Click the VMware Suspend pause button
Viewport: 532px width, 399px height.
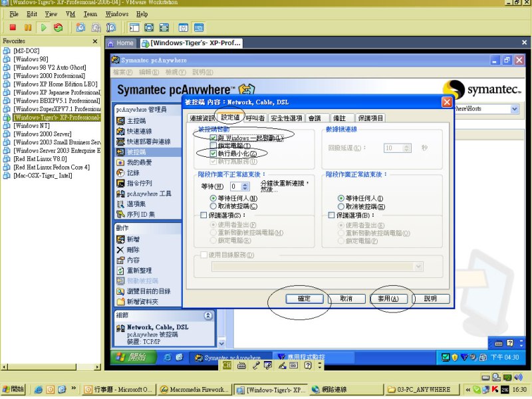tap(28, 27)
